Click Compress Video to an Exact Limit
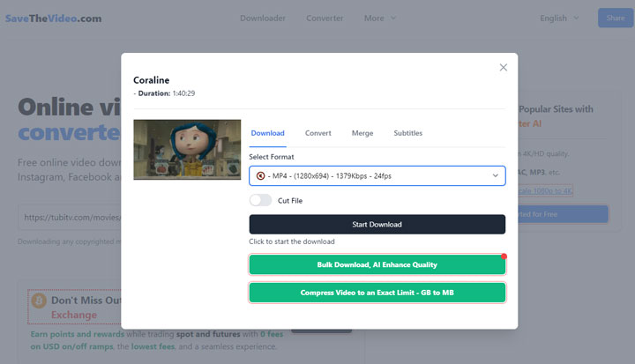Image resolution: width=635 pixels, height=364 pixels. [377, 293]
